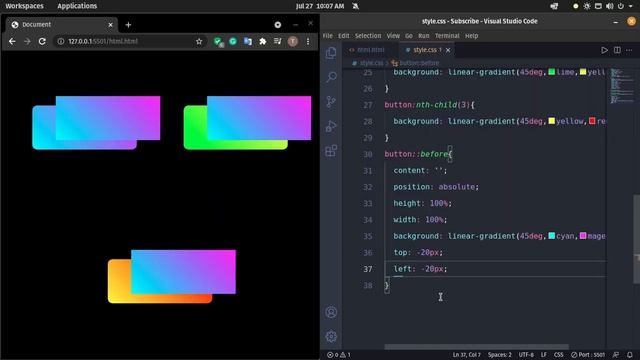Click the green checkmark extension icon

218,41
